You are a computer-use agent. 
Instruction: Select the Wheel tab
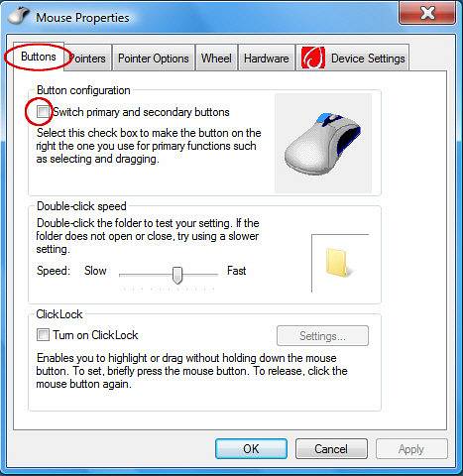tap(216, 59)
